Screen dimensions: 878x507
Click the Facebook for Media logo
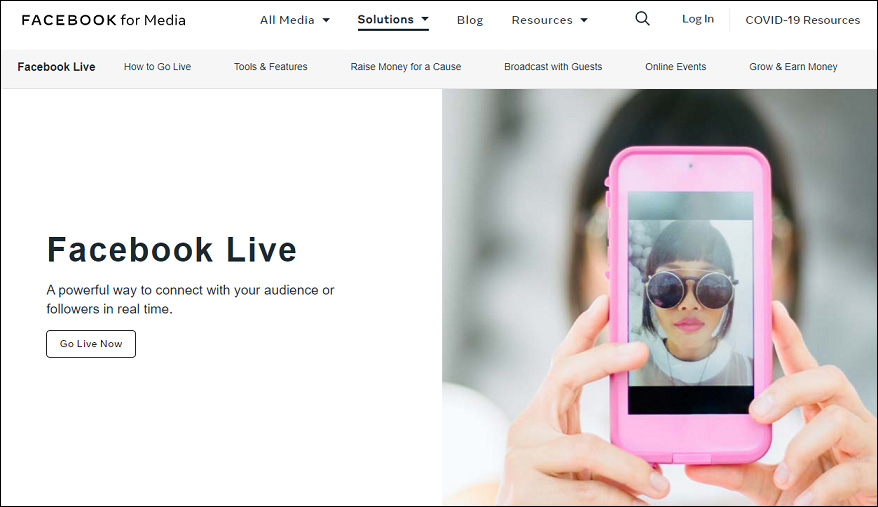[x=104, y=20]
